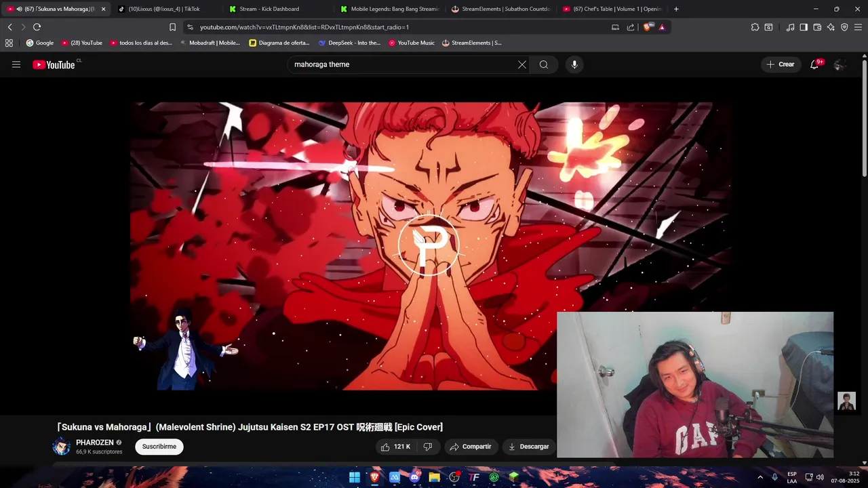Click the Compartir share button
The width and height of the screenshot is (868, 488).
(471, 447)
